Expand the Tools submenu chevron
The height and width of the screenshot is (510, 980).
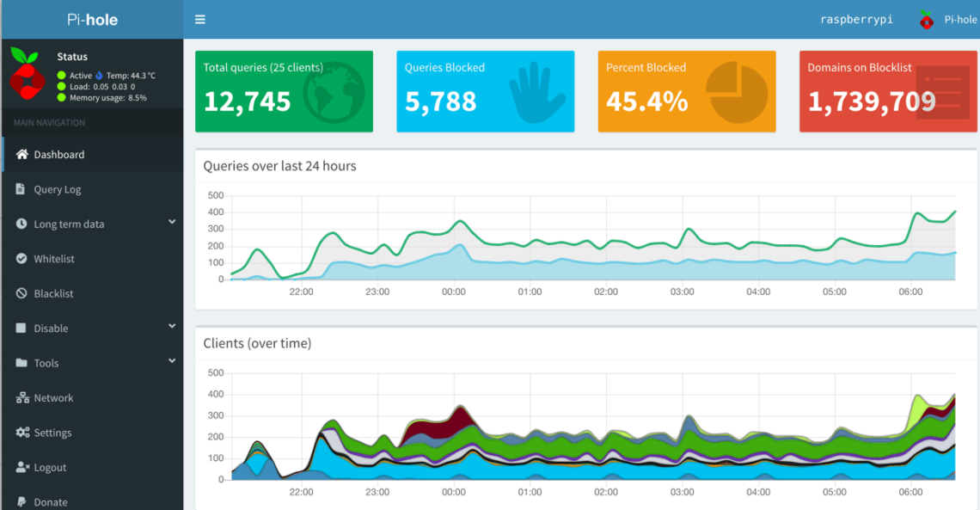(x=172, y=361)
